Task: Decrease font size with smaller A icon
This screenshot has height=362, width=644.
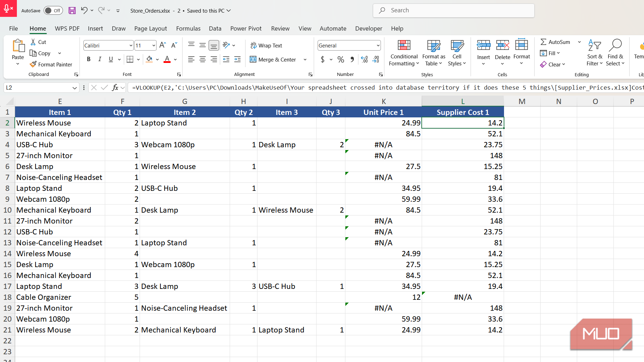Action: coord(174,45)
